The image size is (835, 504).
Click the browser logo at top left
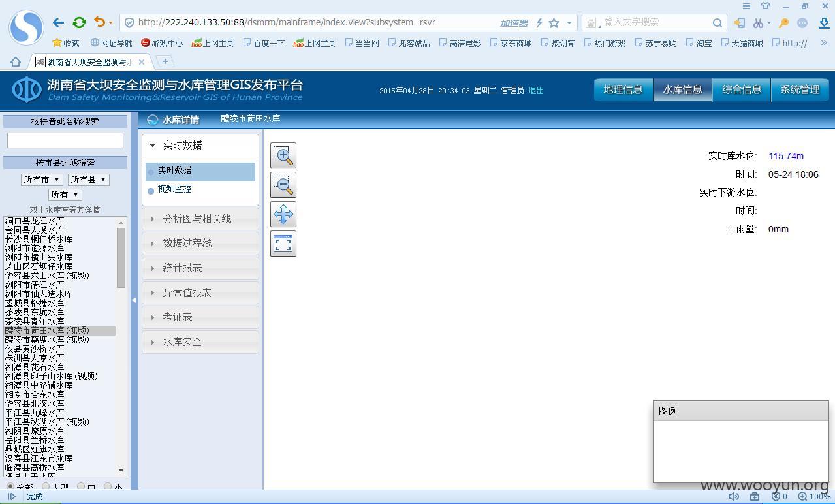coord(26,27)
